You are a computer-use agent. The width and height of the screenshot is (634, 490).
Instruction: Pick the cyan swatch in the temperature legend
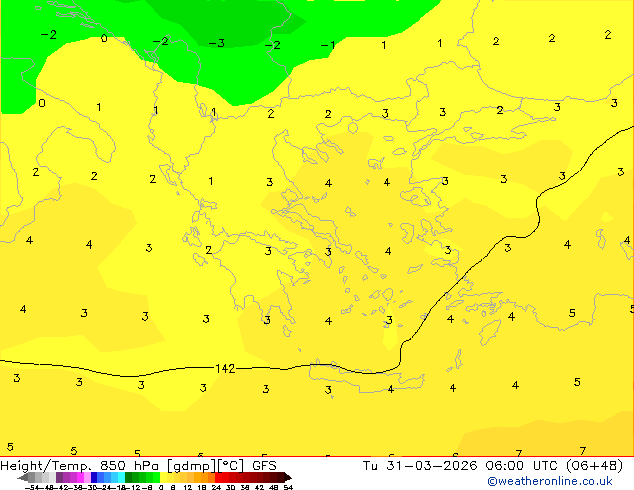pos(121,478)
